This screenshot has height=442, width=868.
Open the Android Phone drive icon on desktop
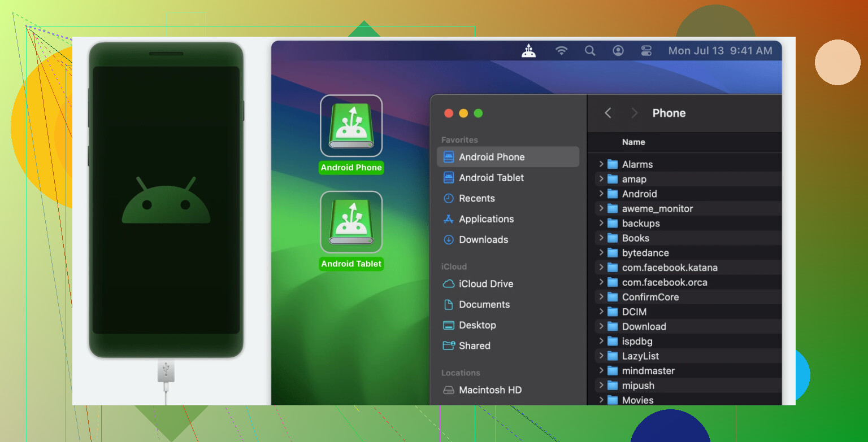coord(351,125)
